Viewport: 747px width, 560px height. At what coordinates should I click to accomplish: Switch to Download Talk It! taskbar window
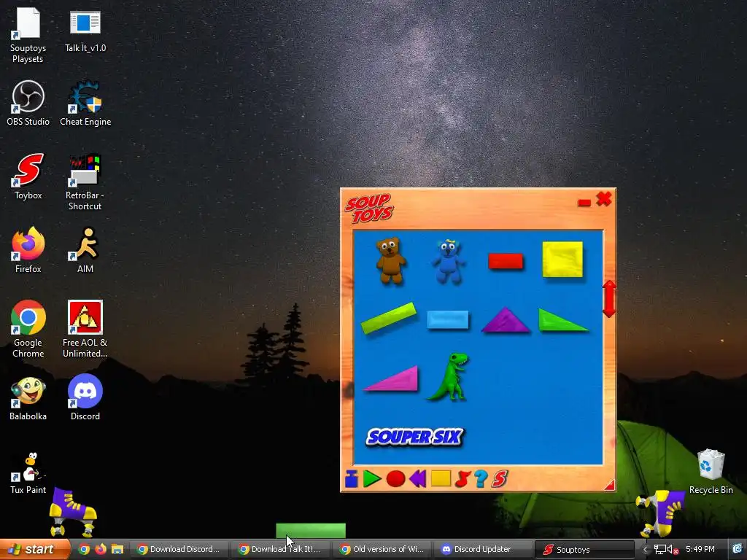[x=281, y=549]
